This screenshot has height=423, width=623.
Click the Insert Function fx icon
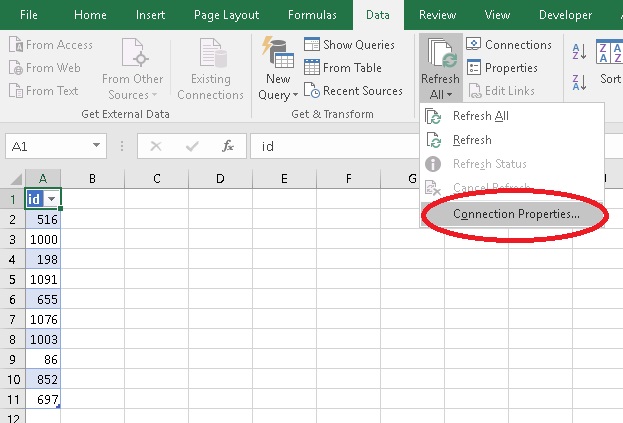click(227, 146)
